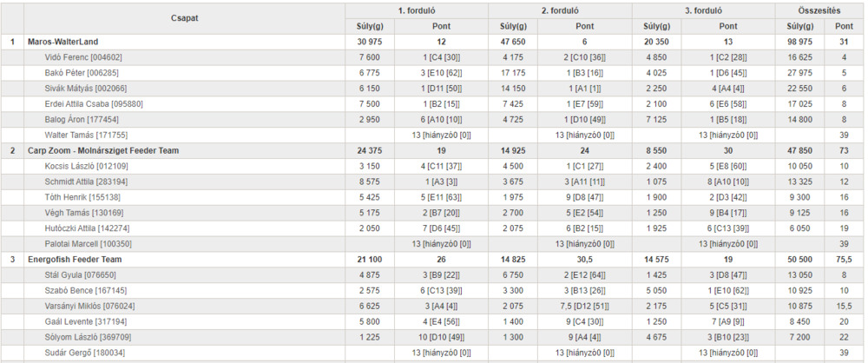868x363 pixels.
Task: Open Stál Gyula [076650] entry
Action: [80, 275]
